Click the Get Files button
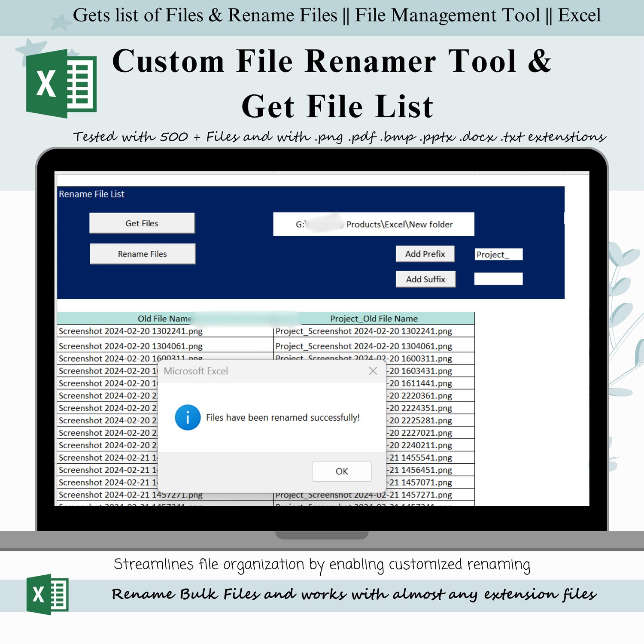 point(142,223)
